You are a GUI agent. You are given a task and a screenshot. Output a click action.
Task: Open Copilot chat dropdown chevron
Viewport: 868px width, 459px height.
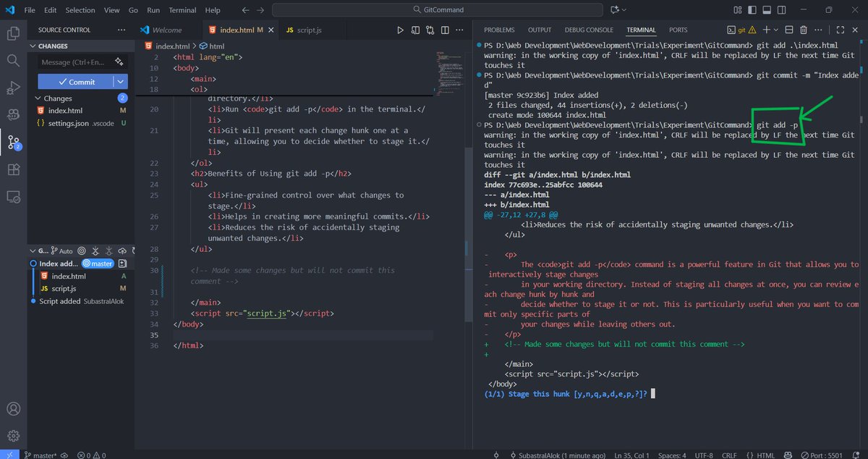pyautogui.click(x=626, y=10)
